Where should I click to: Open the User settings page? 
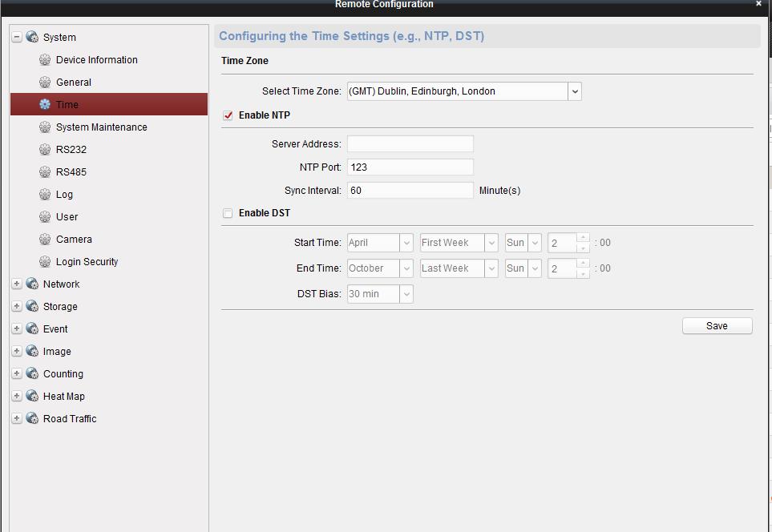point(67,217)
